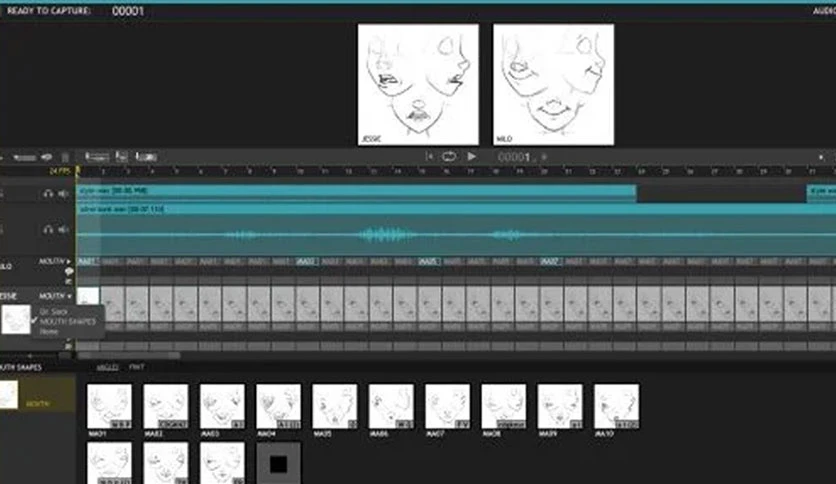
Task: Pick the MA03 mouth shape thumbnail
Action: [222, 406]
